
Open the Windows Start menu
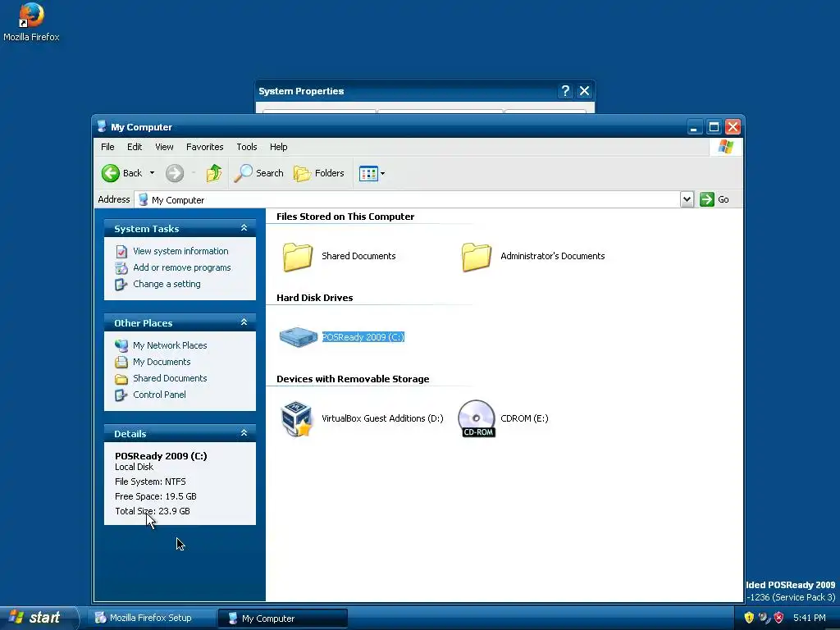coord(38,618)
